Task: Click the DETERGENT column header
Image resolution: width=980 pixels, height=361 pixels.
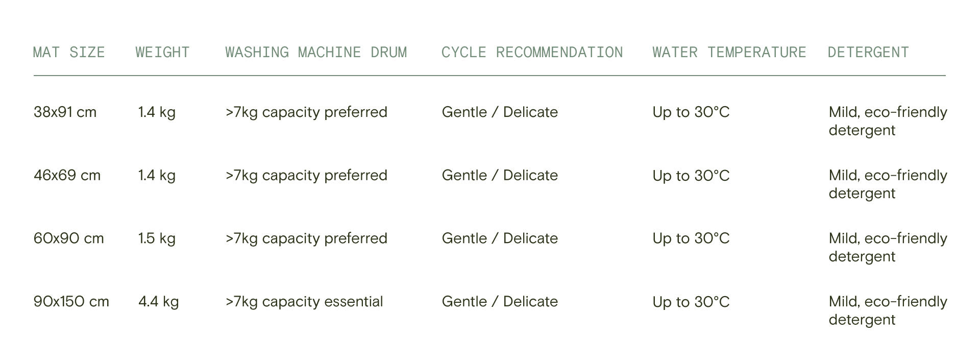Action: (868, 52)
